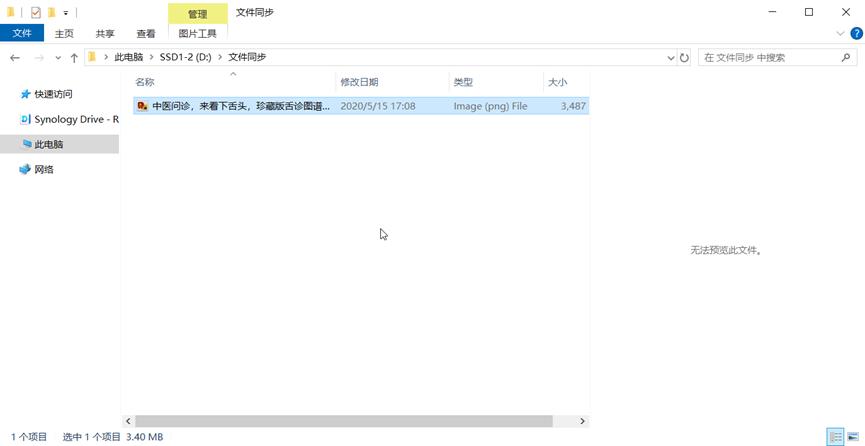Open the Customize Quick Access Toolbar dropdown
The width and height of the screenshot is (865, 446).
66,13
